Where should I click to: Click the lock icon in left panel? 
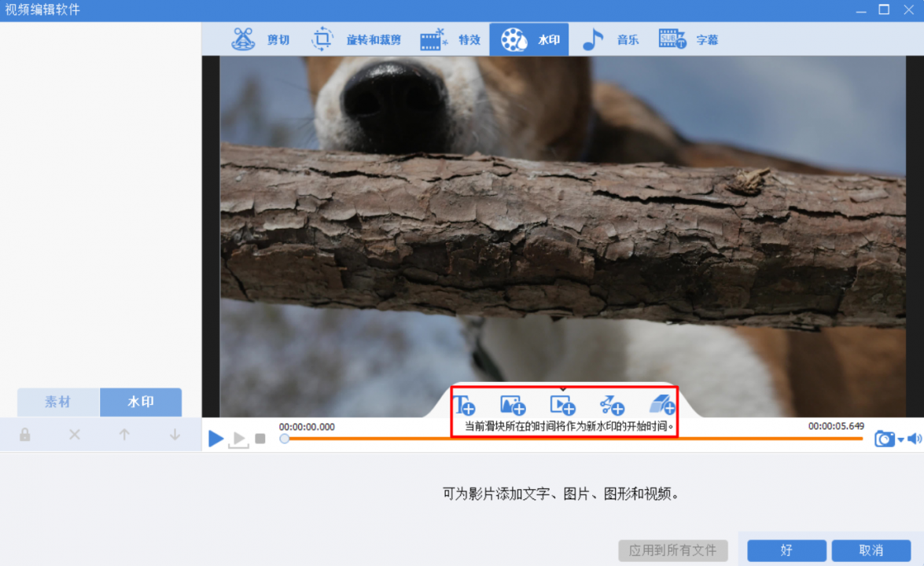pos(24,436)
